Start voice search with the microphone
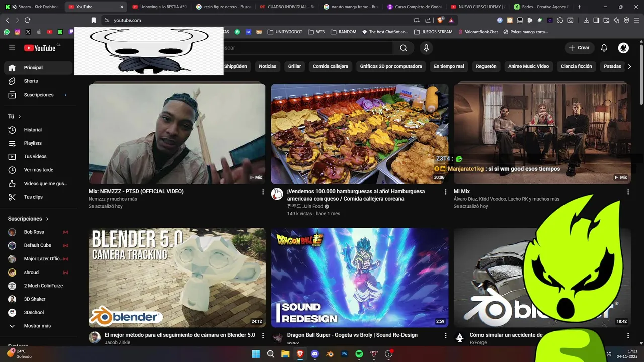 coord(426,48)
